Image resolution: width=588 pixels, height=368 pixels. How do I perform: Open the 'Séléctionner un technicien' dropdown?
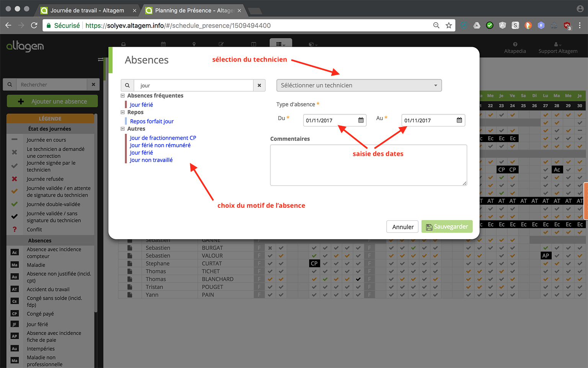359,85
